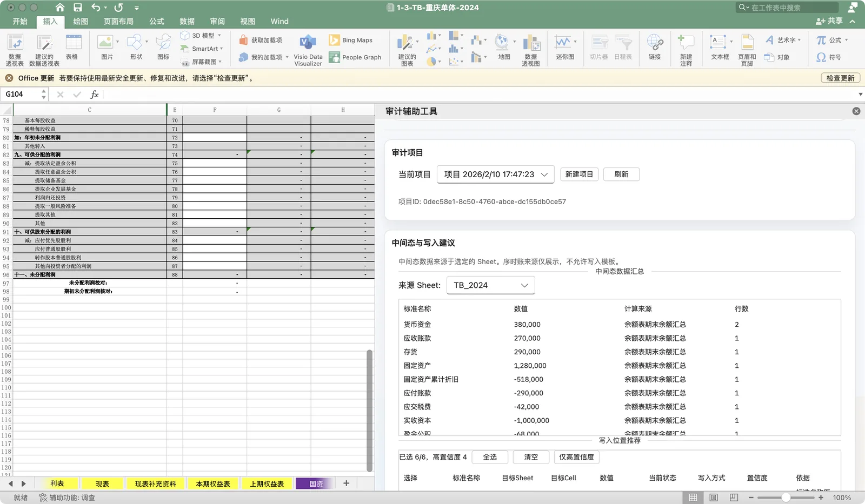
Task: Expand the formula bar
Action: point(860,94)
